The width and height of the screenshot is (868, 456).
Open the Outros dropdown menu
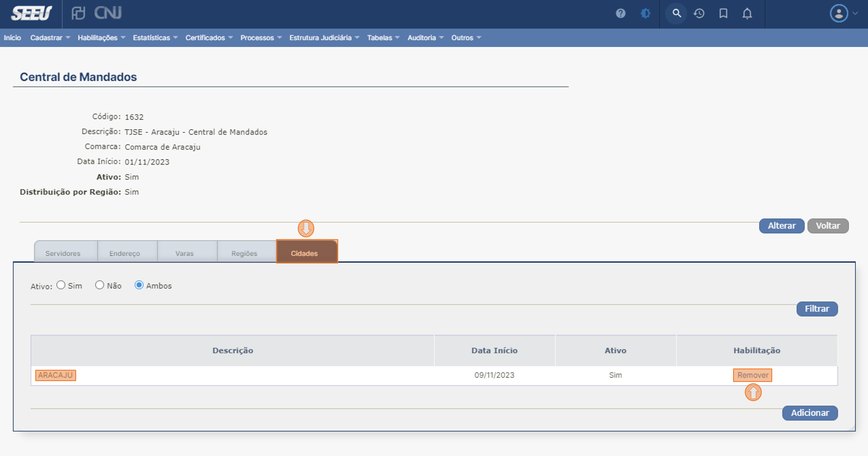tap(466, 38)
